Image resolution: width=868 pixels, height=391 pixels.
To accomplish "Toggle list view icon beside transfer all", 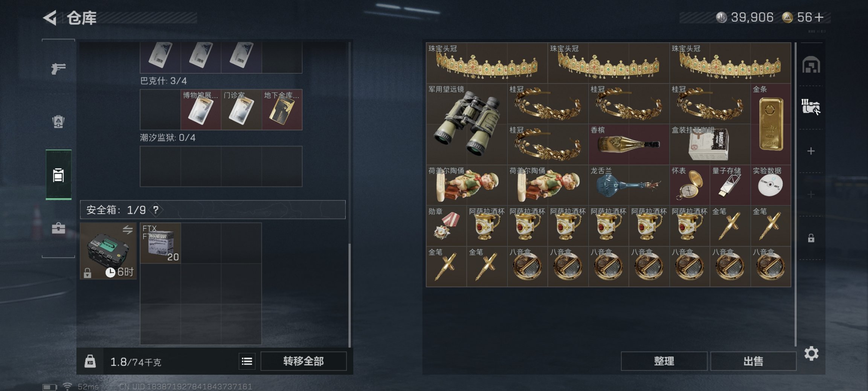I will pos(247,361).
